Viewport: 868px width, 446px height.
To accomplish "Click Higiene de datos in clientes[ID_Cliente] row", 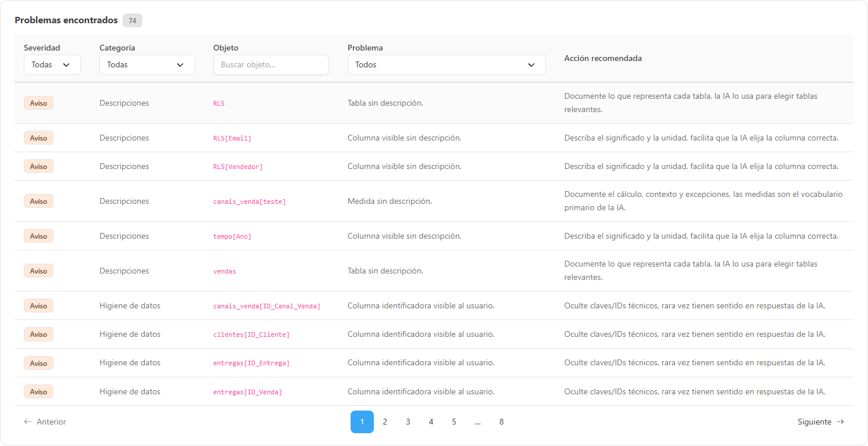I will pos(130,334).
